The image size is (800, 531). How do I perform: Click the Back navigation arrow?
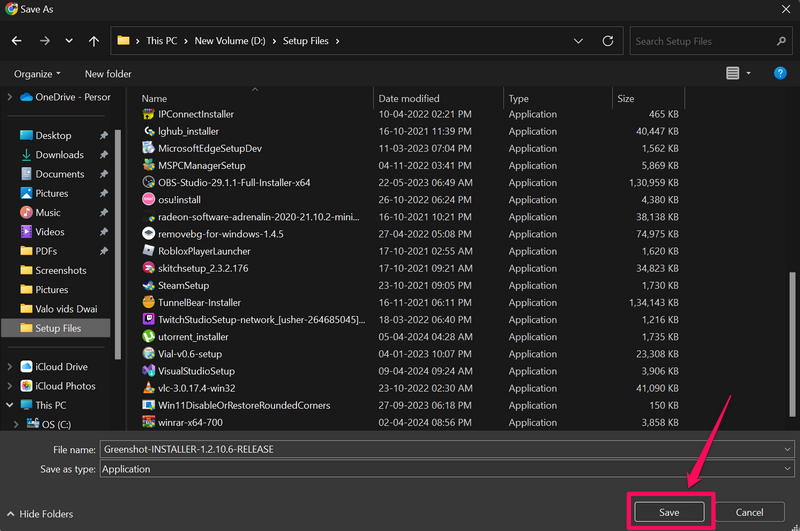pos(17,41)
